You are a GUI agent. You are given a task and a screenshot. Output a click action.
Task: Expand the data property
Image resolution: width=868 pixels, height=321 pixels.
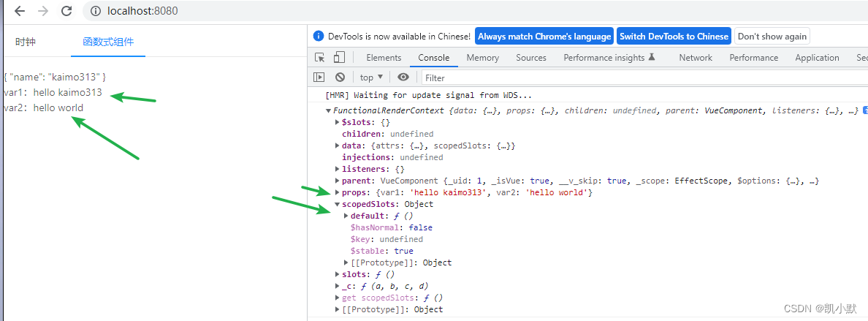[338, 146]
